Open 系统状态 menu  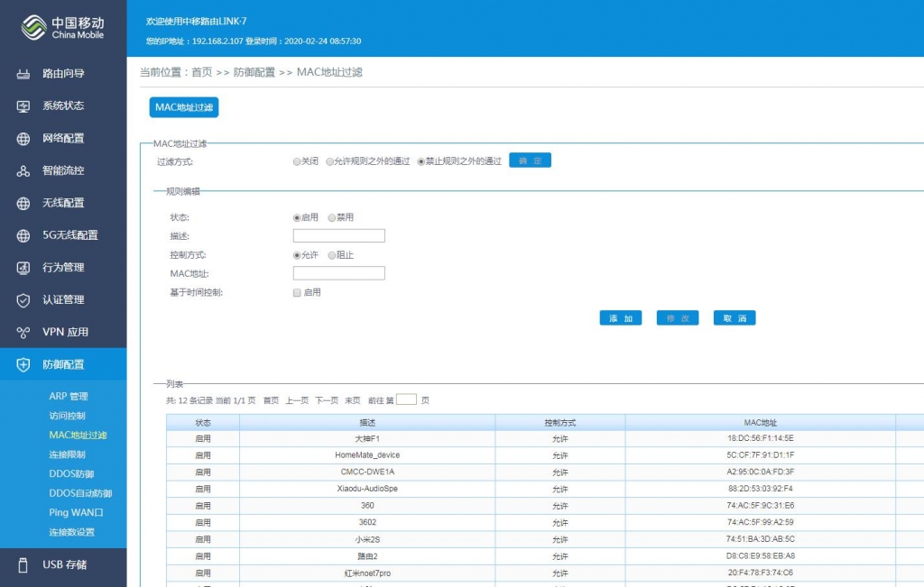coord(63,106)
